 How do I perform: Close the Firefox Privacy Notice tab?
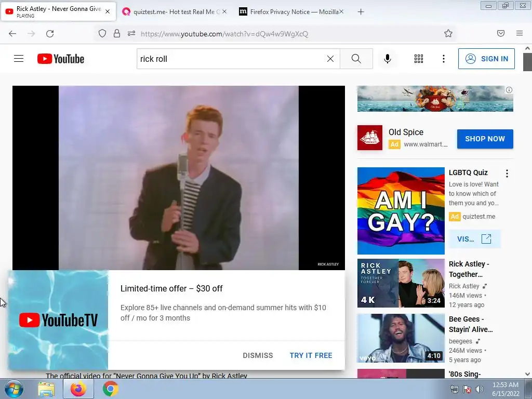click(341, 11)
